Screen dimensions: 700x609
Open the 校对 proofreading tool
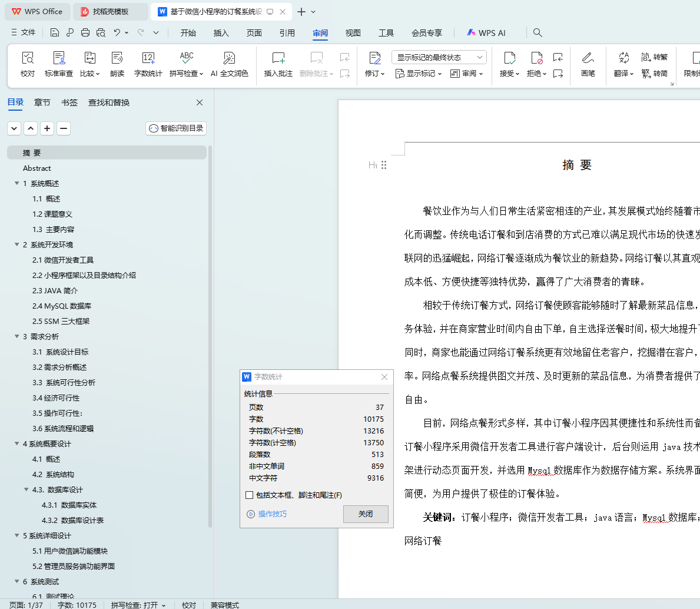tap(28, 64)
